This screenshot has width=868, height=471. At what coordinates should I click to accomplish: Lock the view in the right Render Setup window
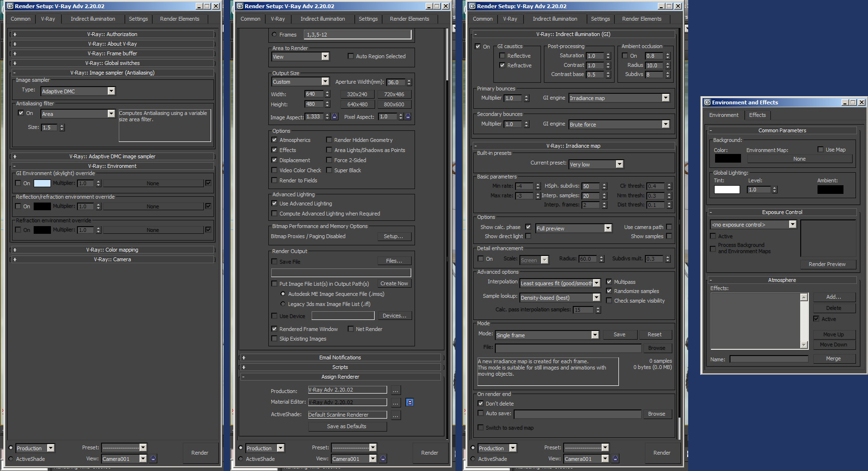(x=616, y=458)
